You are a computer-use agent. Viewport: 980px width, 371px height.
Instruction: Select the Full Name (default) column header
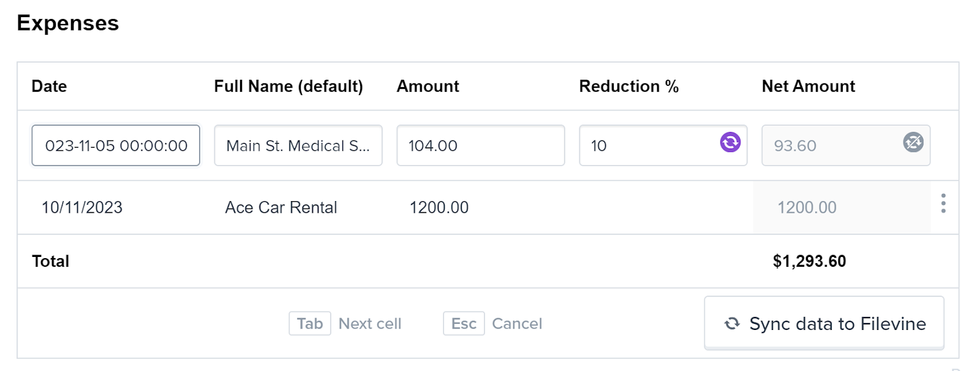tap(288, 86)
